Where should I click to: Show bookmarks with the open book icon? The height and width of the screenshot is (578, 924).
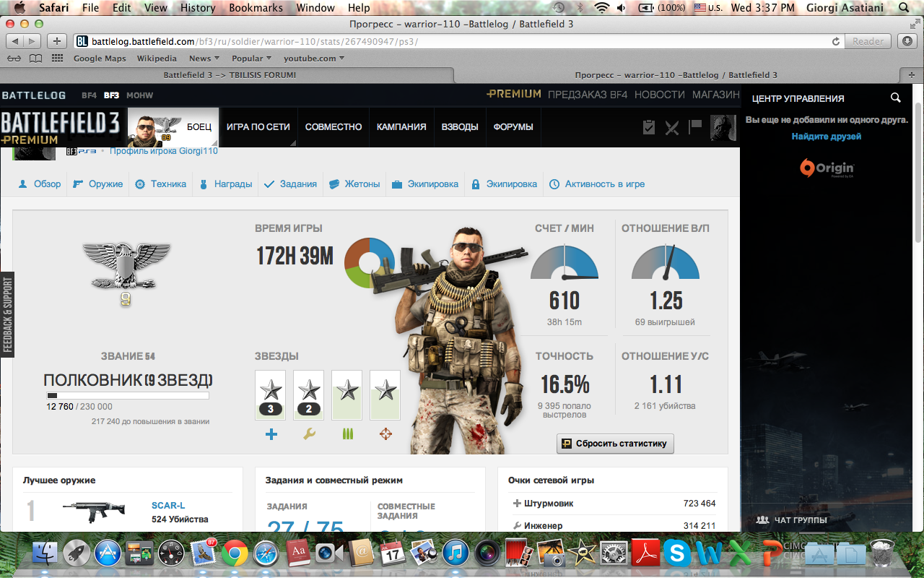coord(35,59)
